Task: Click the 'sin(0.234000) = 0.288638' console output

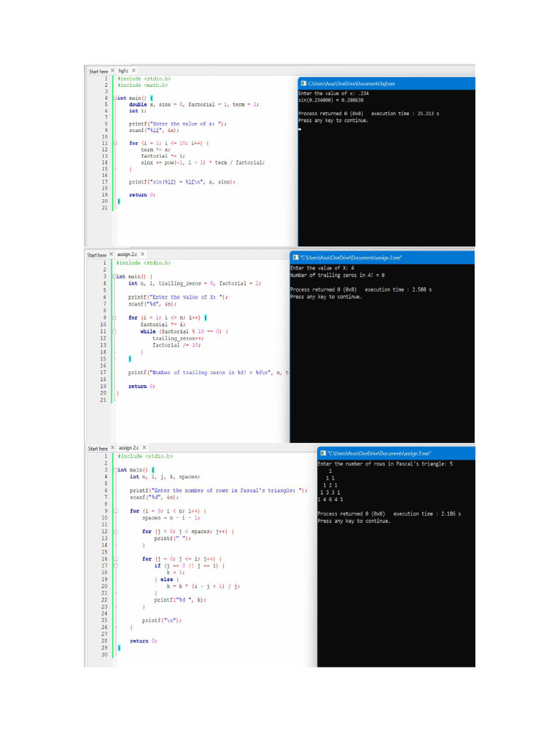Action: click(330, 101)
